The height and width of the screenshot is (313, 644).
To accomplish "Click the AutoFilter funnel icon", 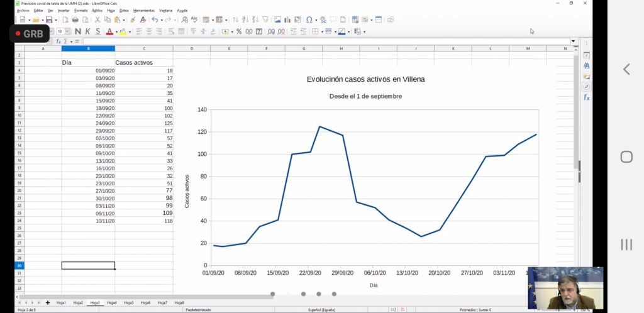I will click(x=265, y=20).
